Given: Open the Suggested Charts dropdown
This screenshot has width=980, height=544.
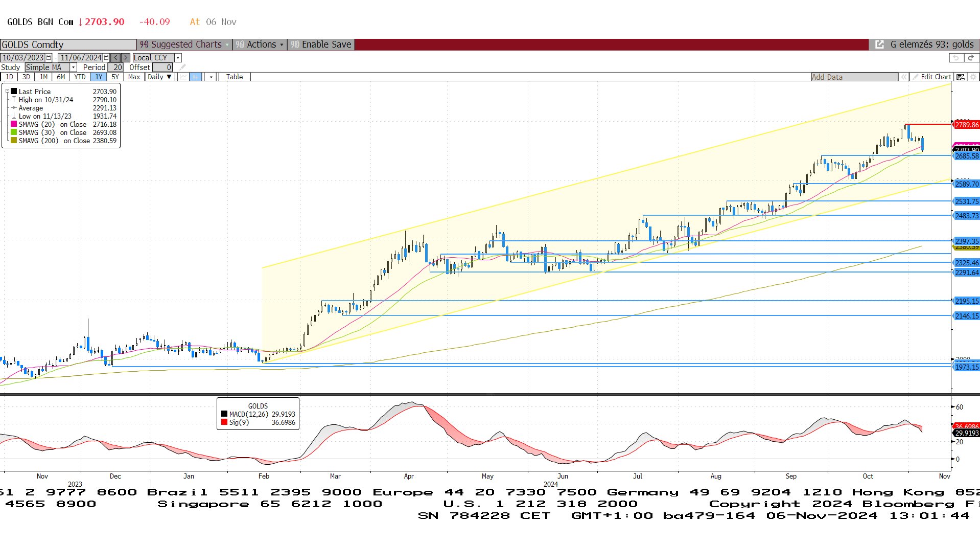Looking at the screenshot, I should [x=184, y=44].
